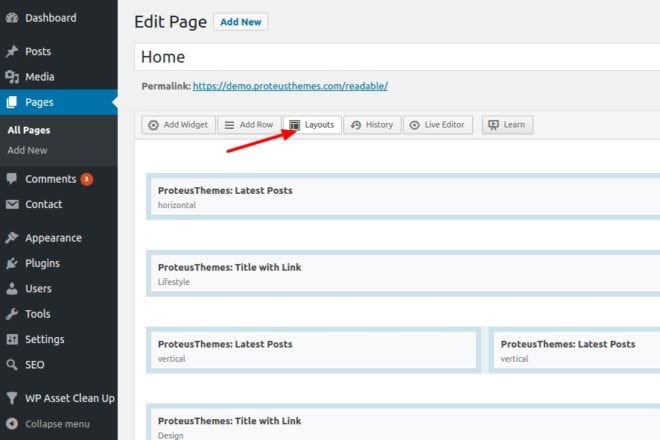This screenshot has width=660, height=440.
Task: Click the Add Widget button
Action: pos(178,125)
